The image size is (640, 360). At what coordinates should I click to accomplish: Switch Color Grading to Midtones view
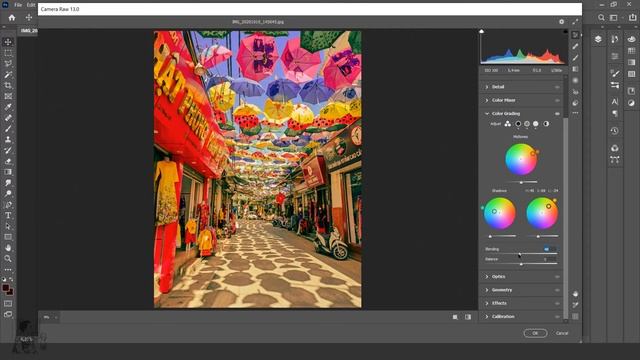pos(527,124)
